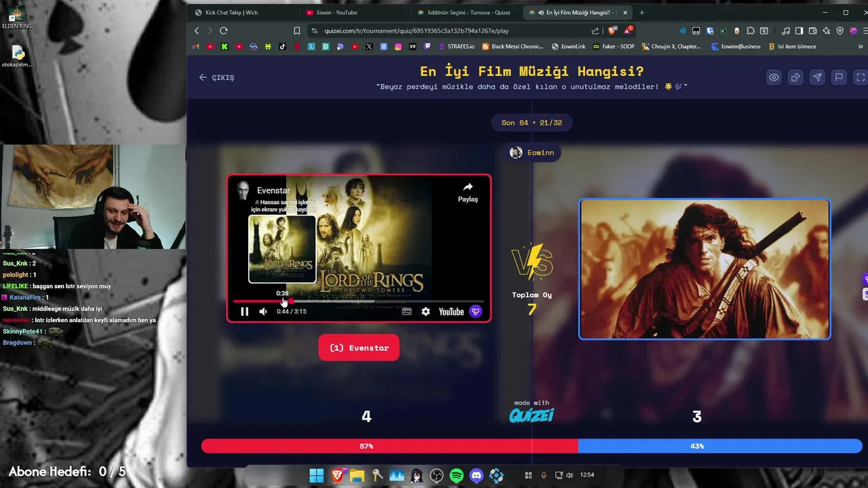Open a new browser tab
868x488 pixels.
click(x=642, y=12)
